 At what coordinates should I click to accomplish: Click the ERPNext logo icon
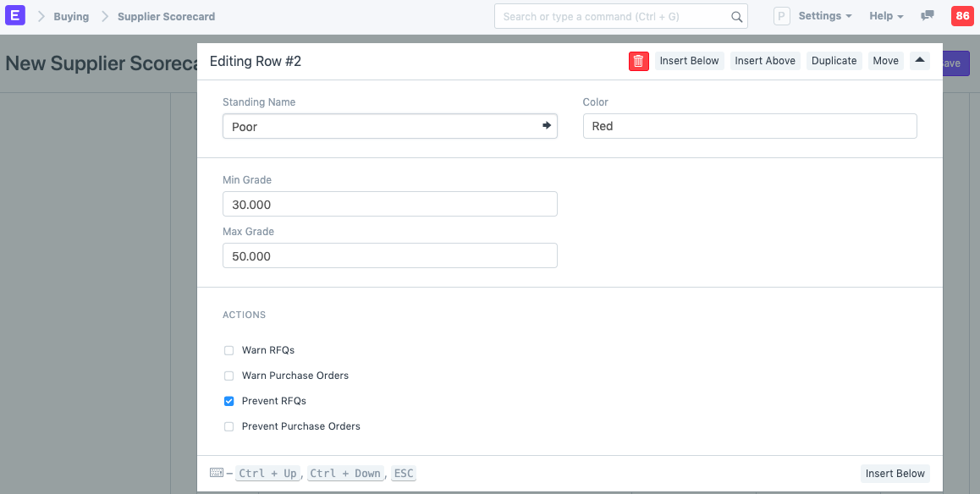point(15,15)
